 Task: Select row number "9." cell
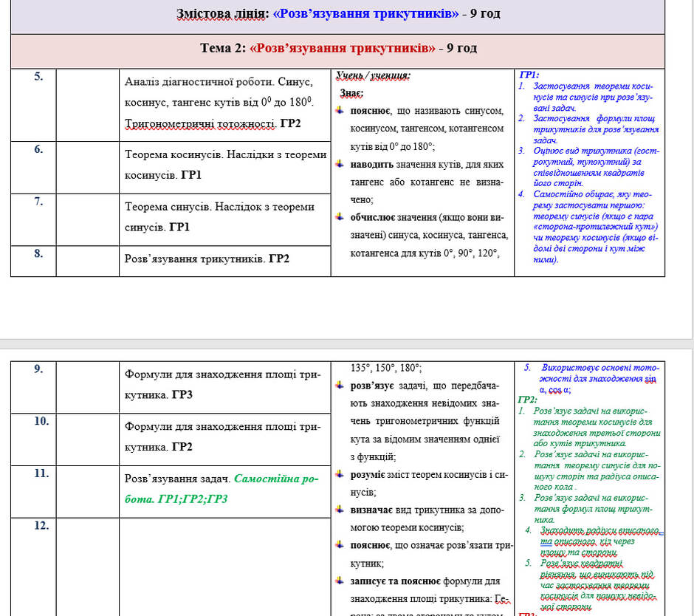point(34,388)
